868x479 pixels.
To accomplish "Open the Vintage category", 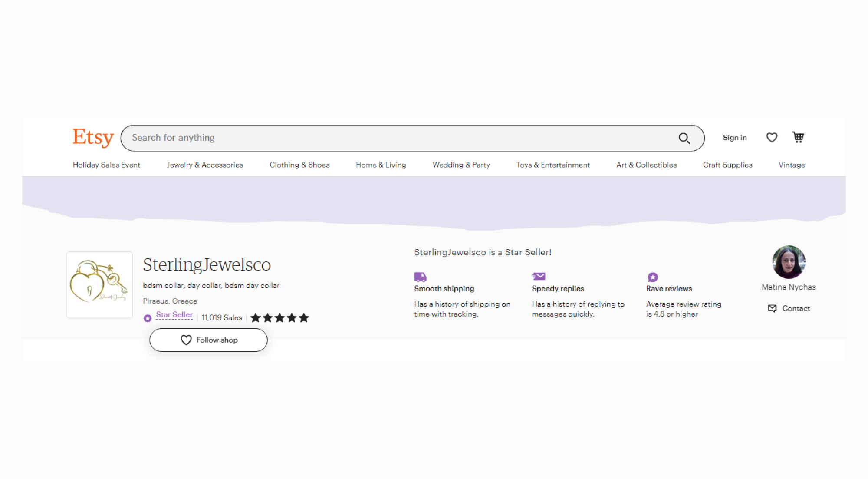I will click(792, 165).
